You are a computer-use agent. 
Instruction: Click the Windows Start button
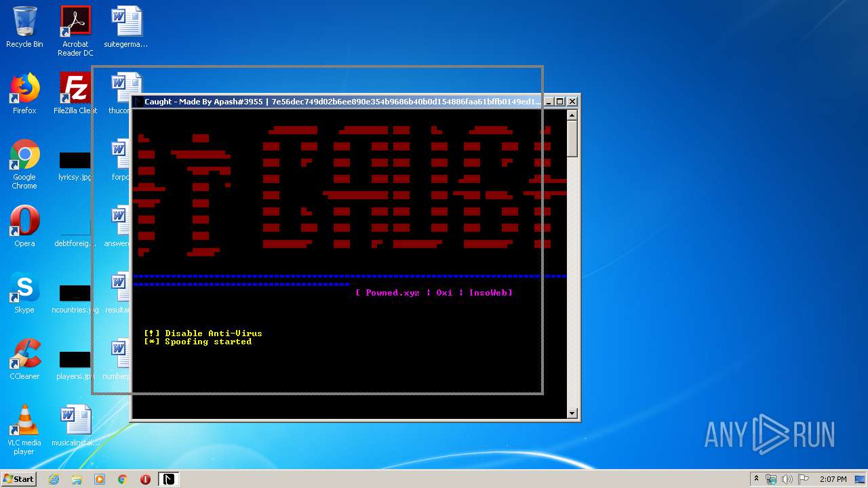pos(18,479)
